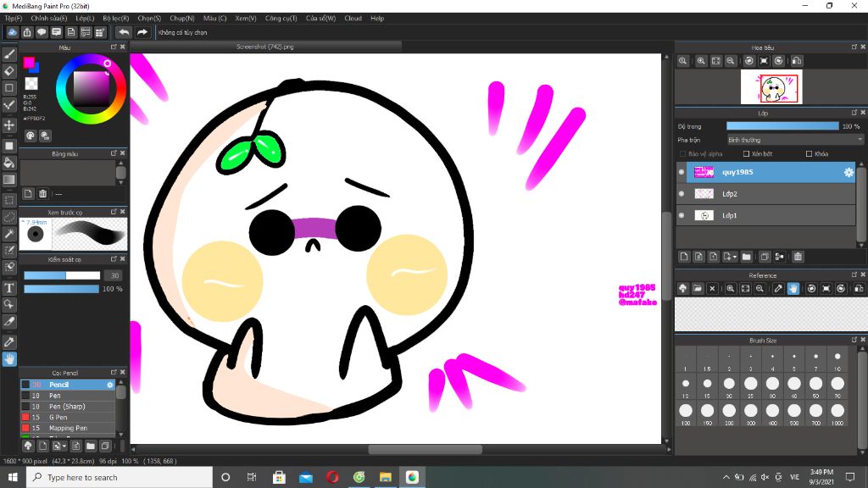Open the Bộ lọc(R) menu

pyautogui.click(x=115, y=19)
